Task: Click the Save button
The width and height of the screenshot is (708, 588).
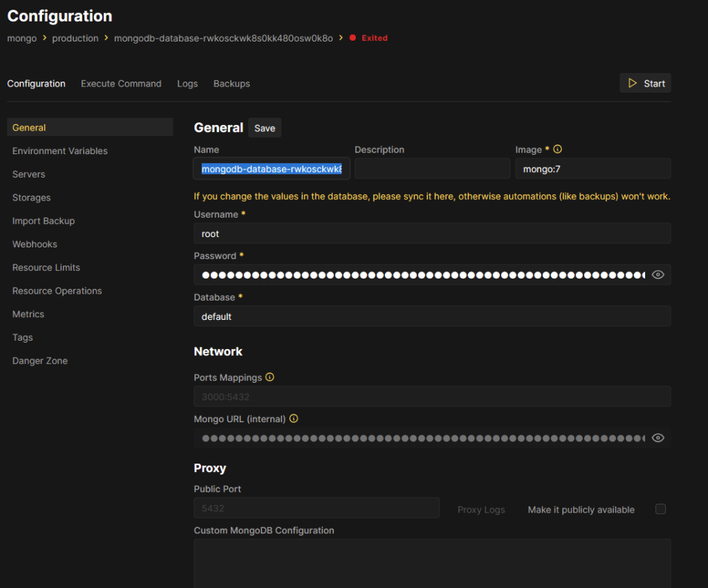Action: point(265,128)
